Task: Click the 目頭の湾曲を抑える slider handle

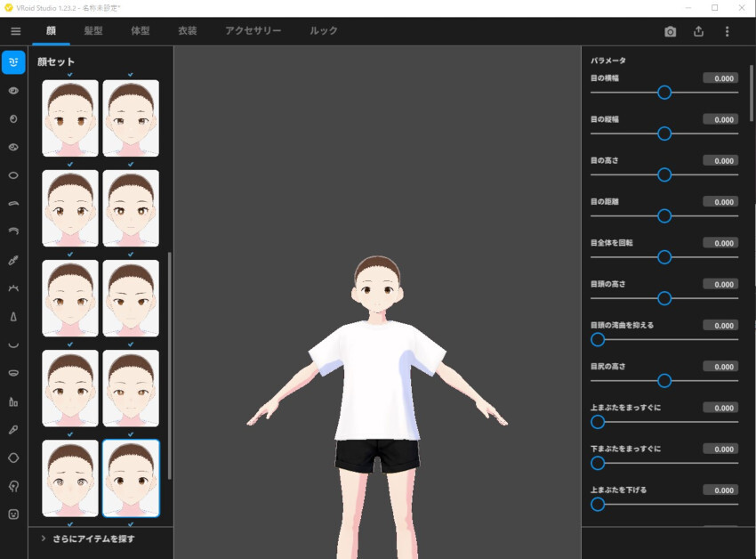Action: coord(598,339)
